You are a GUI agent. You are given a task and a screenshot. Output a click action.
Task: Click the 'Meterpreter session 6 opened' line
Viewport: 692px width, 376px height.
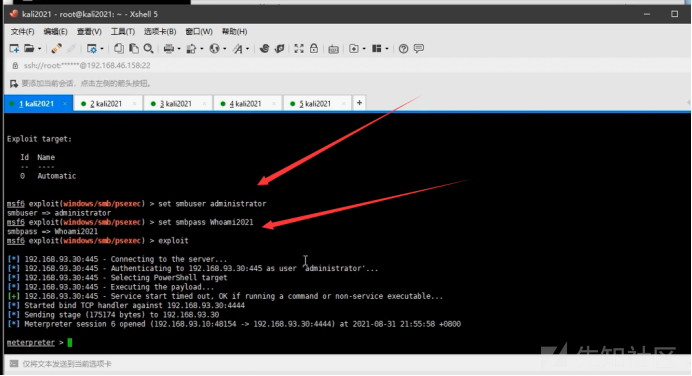pos(234,324)
